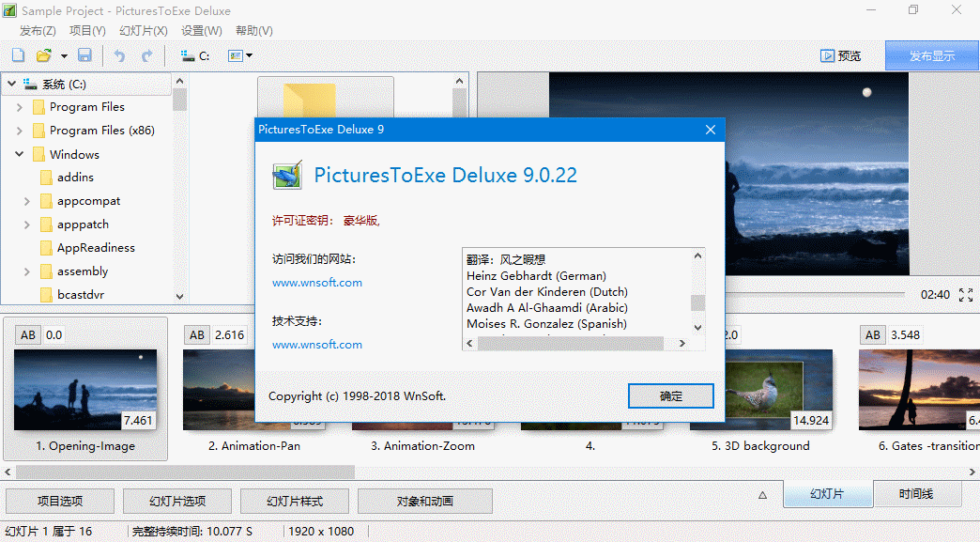980x542 pixels.
Task: Click the PicturesToExe logo icon in dialog
Action: pos(287,175)
